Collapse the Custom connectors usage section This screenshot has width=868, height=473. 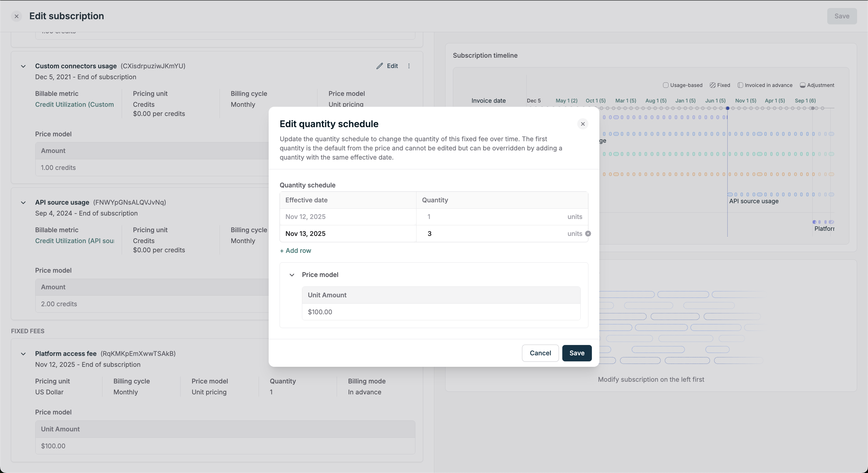click(23, 66)
